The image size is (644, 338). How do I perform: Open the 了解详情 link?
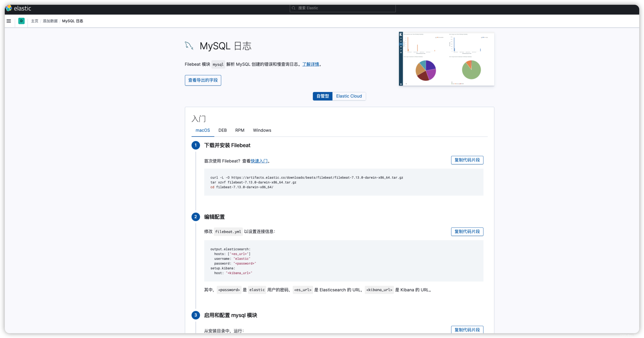tap(310, 64)
